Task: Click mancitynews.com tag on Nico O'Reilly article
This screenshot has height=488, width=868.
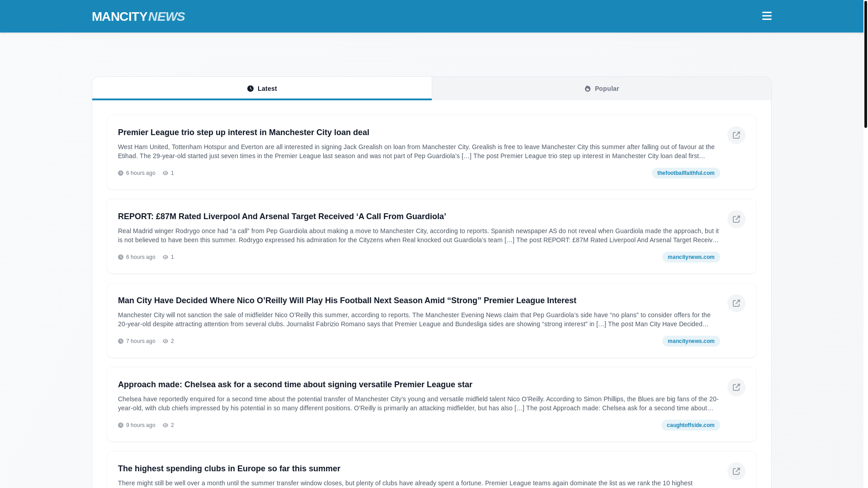Action: click(691, 341)
